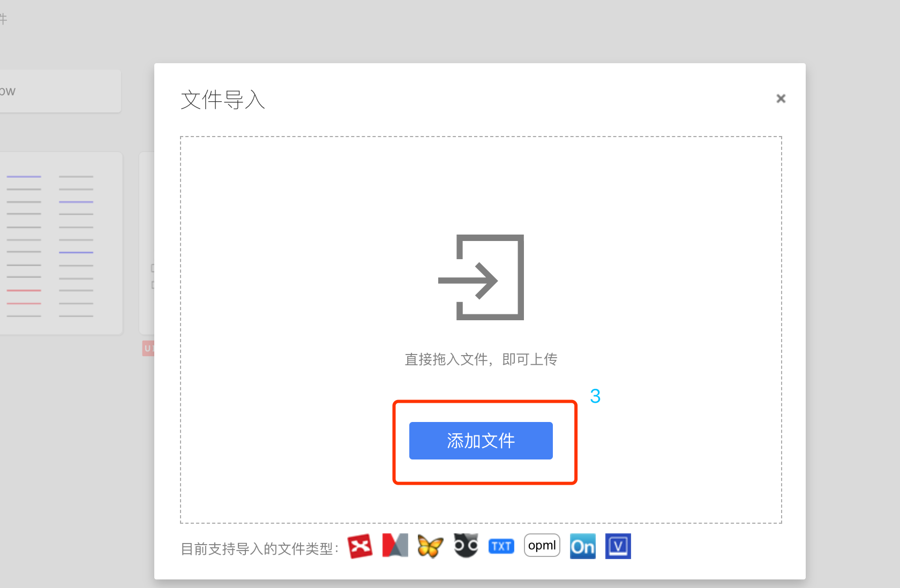
Task: Close the 文件导入 dialog
Action: (781, 99)
